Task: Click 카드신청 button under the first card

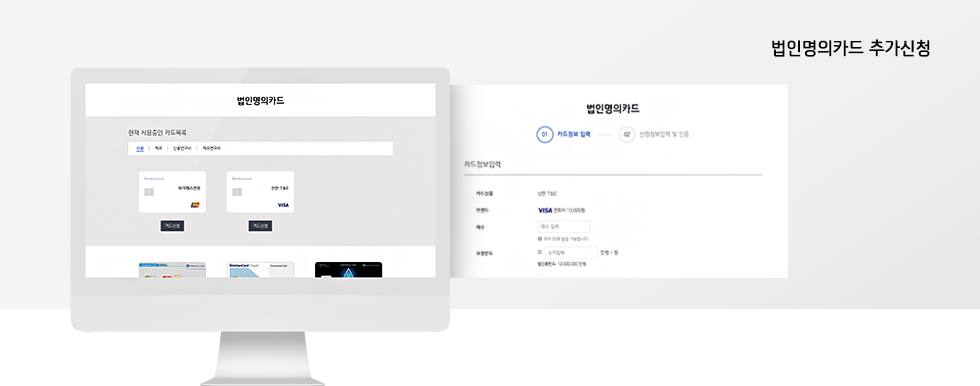Action: [x=172, y=226]
